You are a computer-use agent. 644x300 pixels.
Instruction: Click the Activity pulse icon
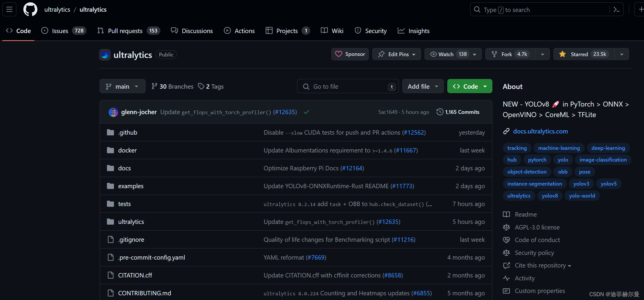click(x=506, y=278)
